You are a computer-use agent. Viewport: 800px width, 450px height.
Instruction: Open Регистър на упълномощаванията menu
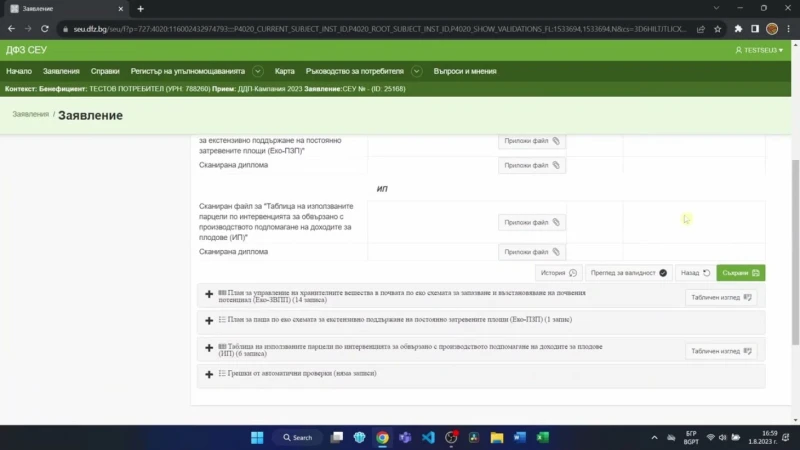pyautogui.click(x=188, y=71)
